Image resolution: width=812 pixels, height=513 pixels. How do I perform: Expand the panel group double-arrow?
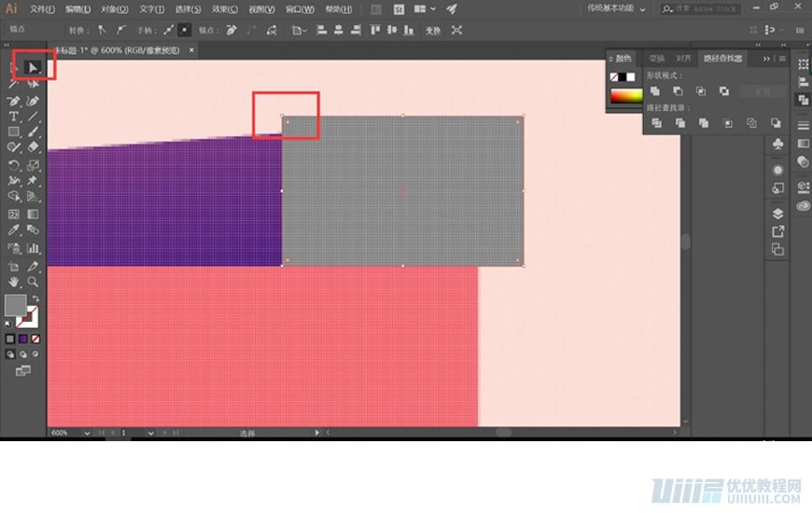coord(766,59)
